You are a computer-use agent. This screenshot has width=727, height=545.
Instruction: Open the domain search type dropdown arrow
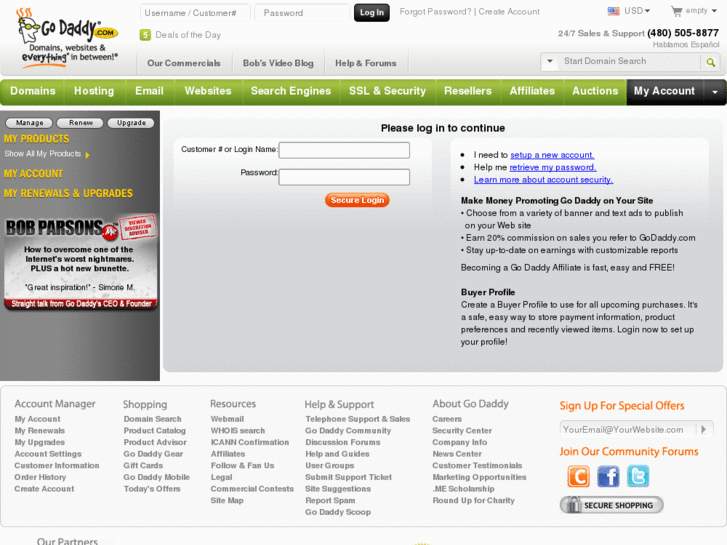click(x=550, y=61)
